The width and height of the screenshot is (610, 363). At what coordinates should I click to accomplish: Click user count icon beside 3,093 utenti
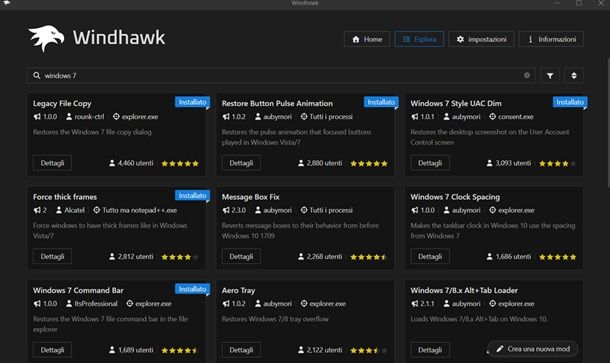point(489,163)
